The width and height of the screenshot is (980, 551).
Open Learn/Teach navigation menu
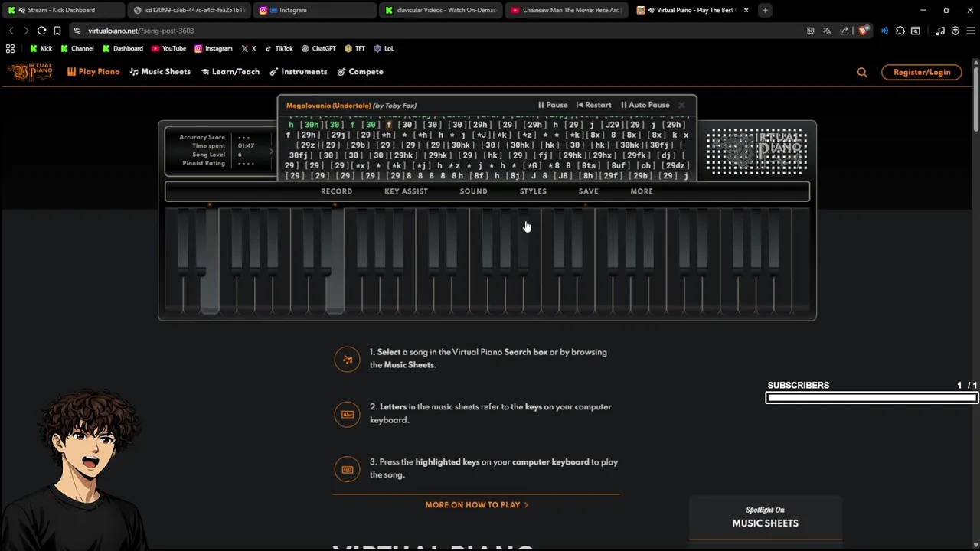click(x=230, y=72)
